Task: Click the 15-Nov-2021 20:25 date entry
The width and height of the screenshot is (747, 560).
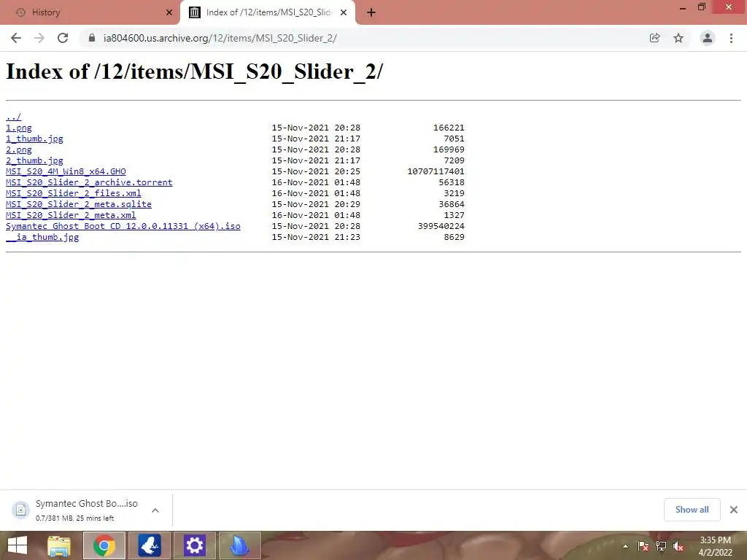Action: [x=316, y=171]
